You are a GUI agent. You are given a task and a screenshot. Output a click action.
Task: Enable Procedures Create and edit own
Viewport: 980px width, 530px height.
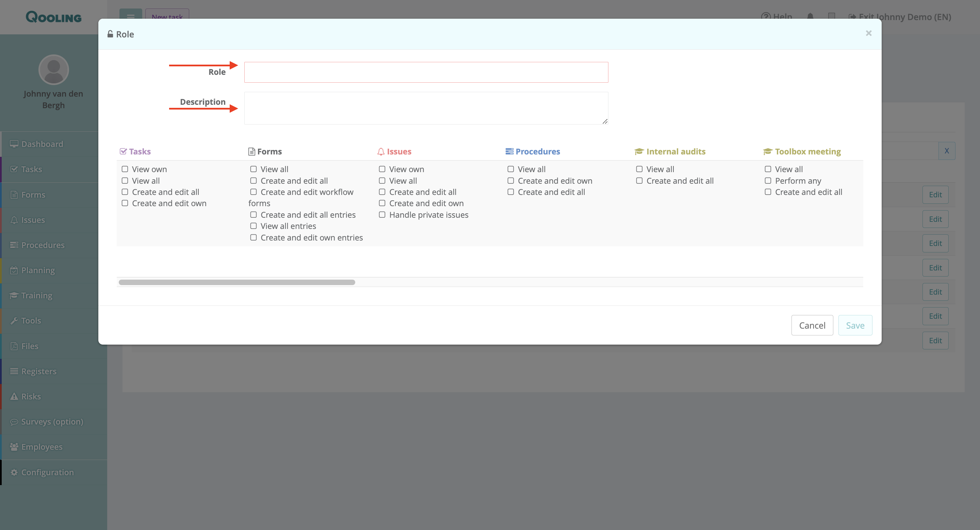510,181
